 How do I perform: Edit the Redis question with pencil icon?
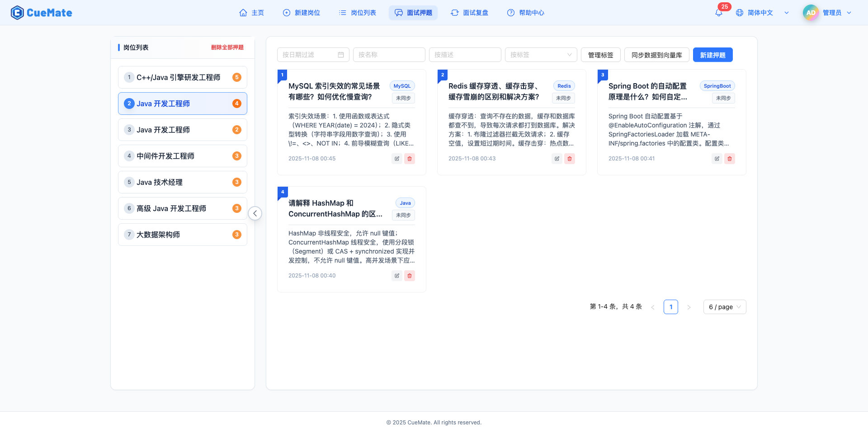pyautogui.click(x=557, y=159)
